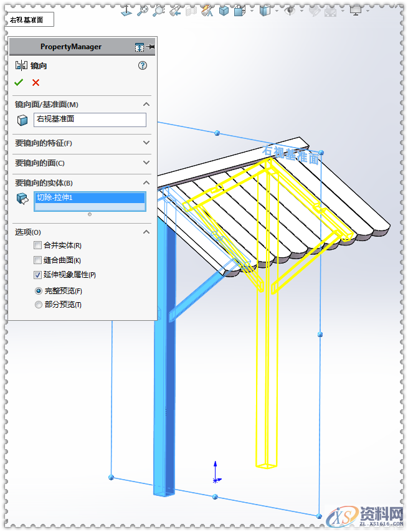Screen dimensions: 408x532
Task: Click the Hide/Show Items eye icon
Action: [289, 11]
